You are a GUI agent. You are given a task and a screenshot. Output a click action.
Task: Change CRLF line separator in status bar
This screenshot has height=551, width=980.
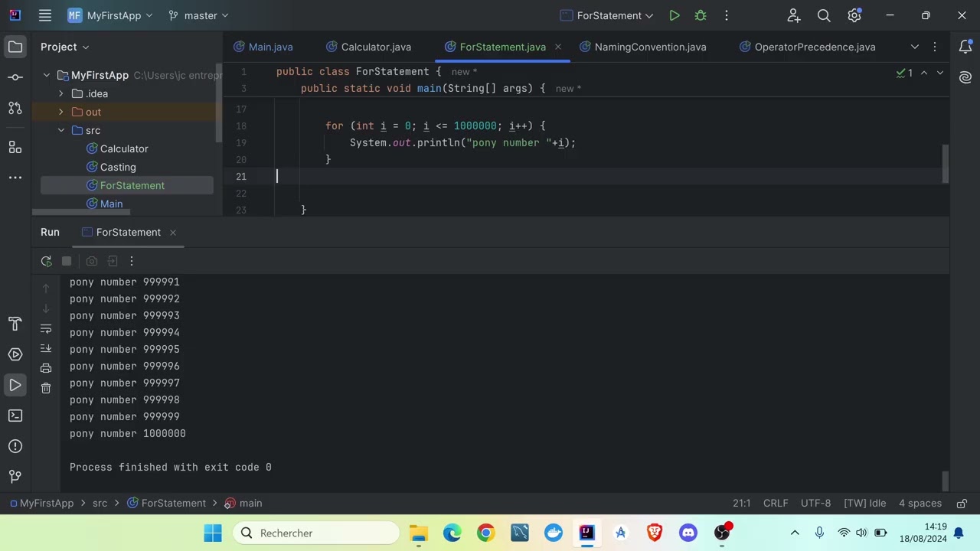pyautogui.click(x=776, y=504)
